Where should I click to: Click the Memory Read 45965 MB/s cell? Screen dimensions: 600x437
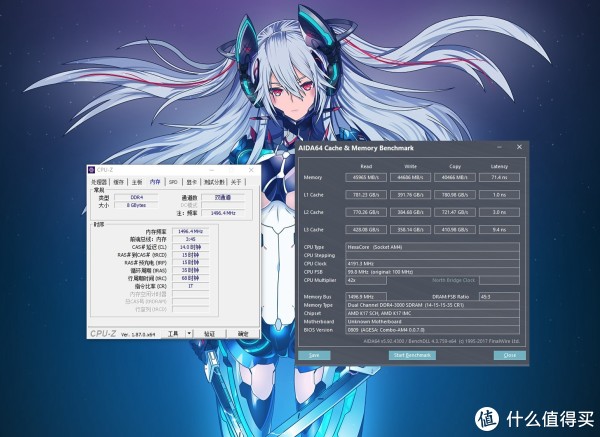pos(366,178)
